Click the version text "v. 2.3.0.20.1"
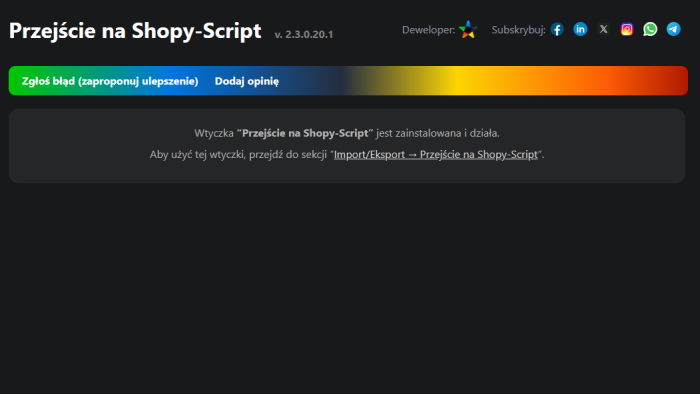This screenshot has width=700, height=394. point(304,34)
